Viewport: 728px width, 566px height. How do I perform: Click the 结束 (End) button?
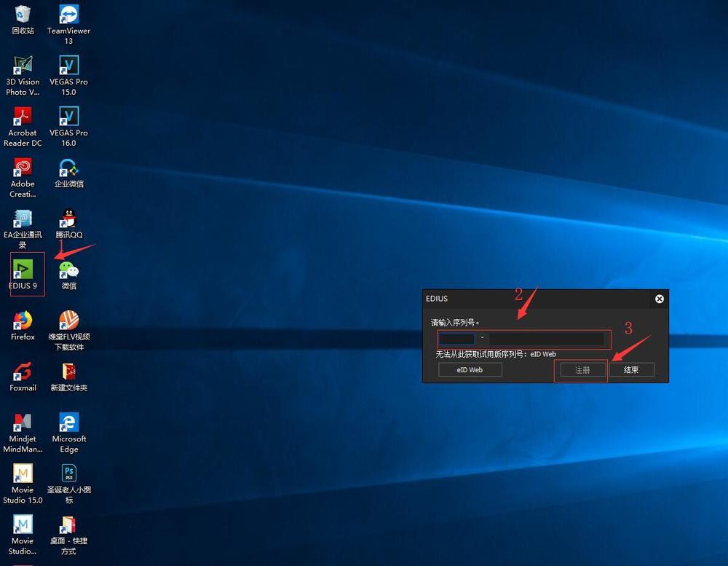coord(632,369)
